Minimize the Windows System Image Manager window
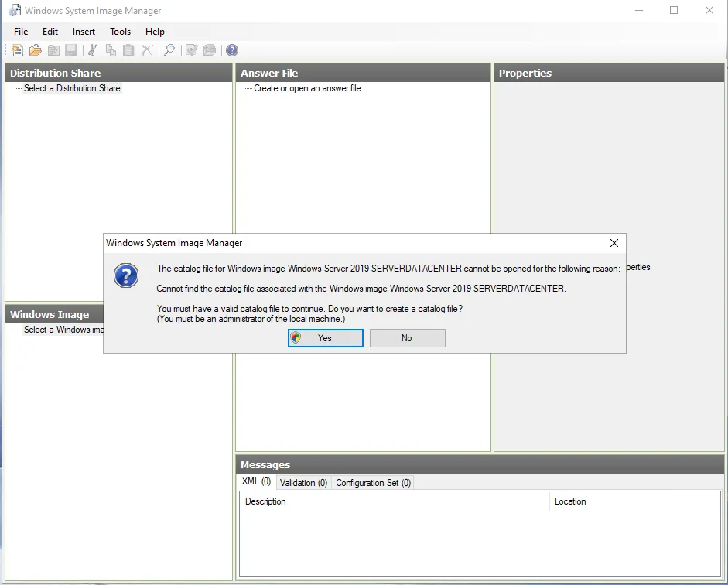The height and width of the screenshot is (585, 728). point(639,10)
